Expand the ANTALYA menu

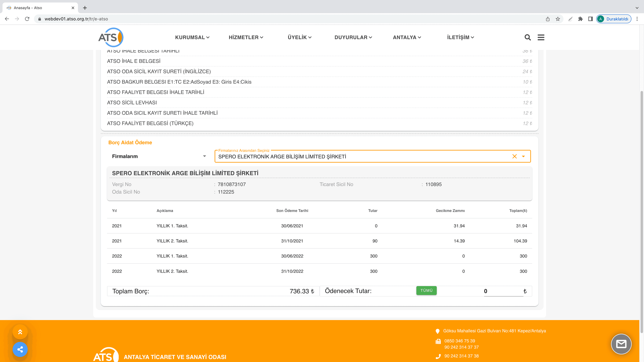(407, 37)
